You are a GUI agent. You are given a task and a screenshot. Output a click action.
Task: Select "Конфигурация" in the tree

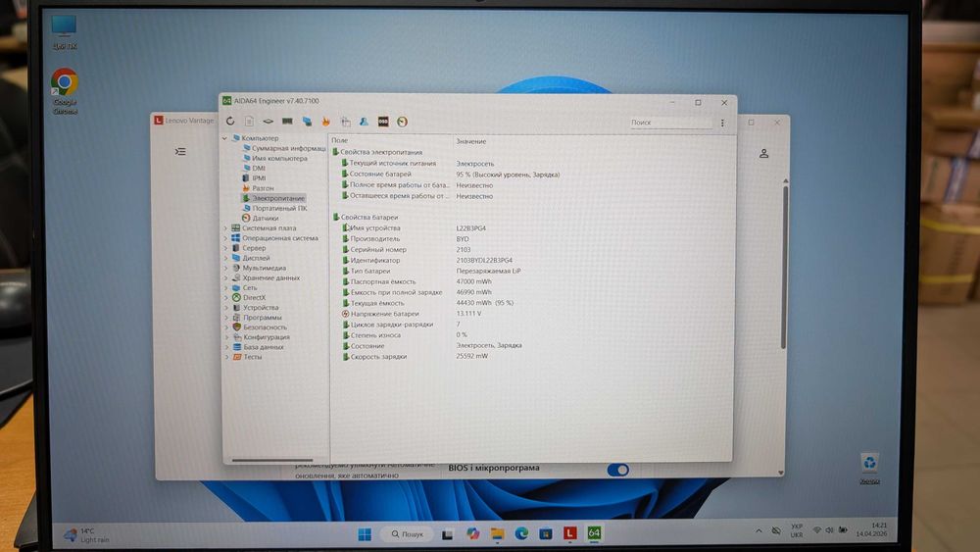[262, 337]
